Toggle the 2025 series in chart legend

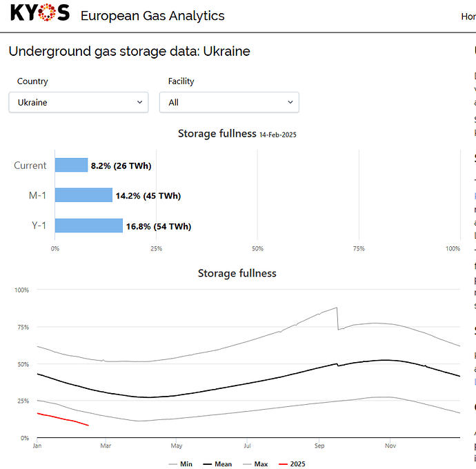292,464
